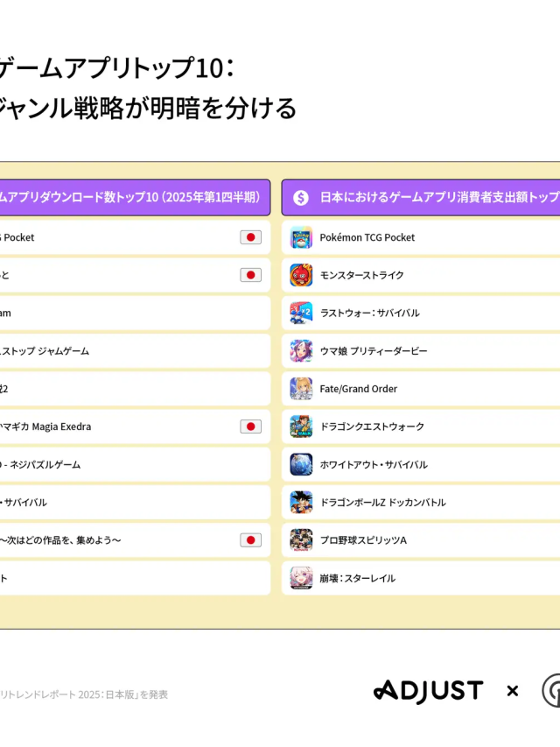Select the 崩壊:スターレイル character icon
This screenshot has height=747, width=560.
click(301, 578)
